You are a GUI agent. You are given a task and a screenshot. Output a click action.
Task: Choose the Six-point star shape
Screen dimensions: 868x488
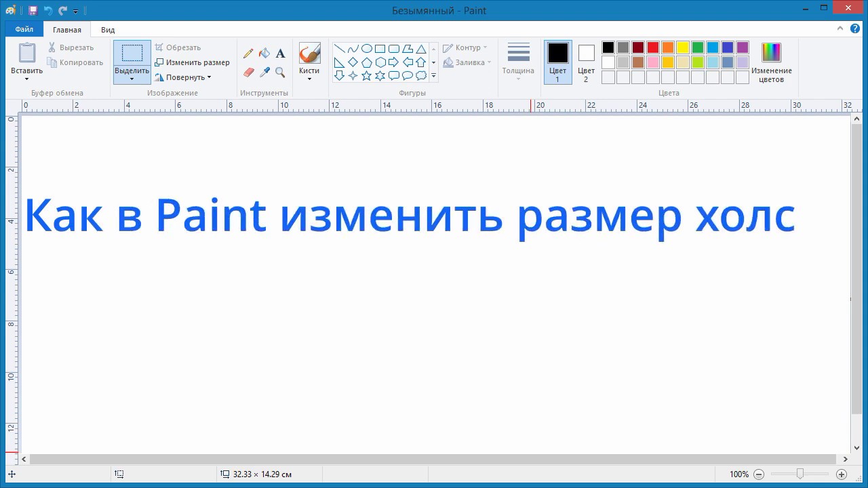pyautogui.click(x=380, y=76)
